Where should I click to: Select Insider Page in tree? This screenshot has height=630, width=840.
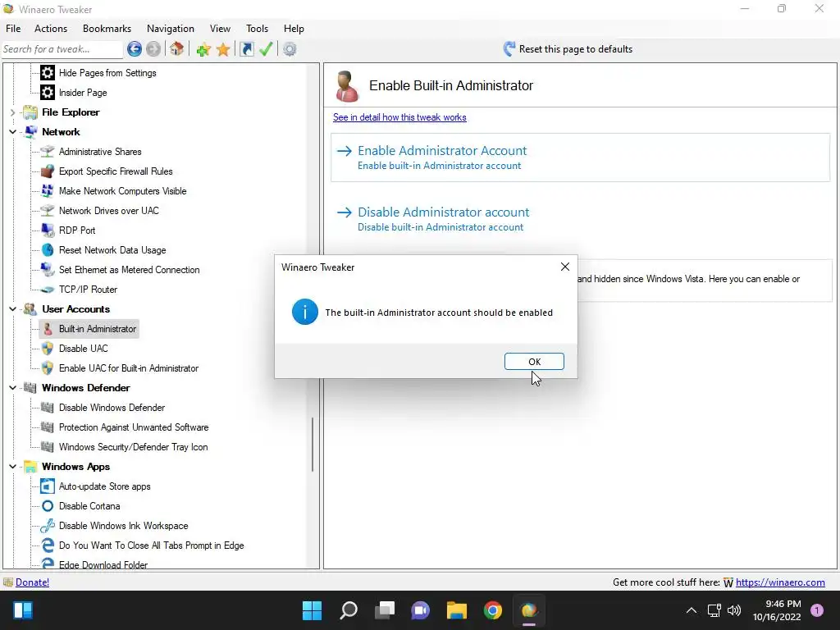(83, 93)
